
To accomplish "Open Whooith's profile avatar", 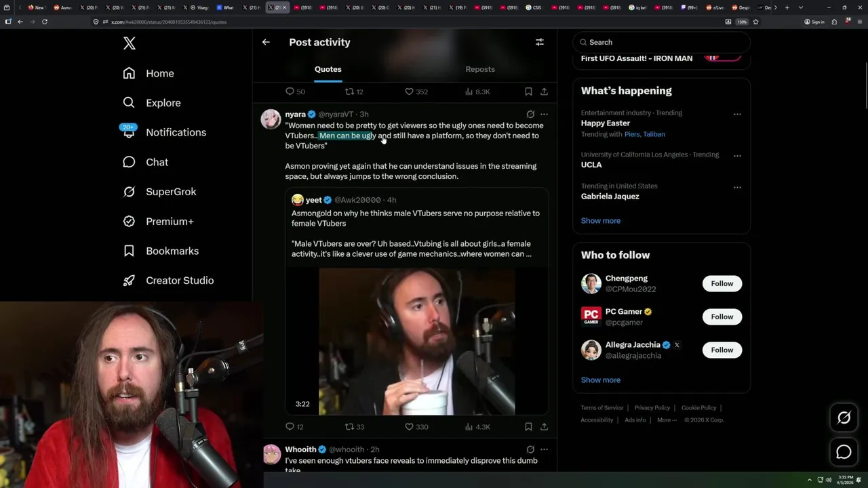I will click(x=271, y=454).
